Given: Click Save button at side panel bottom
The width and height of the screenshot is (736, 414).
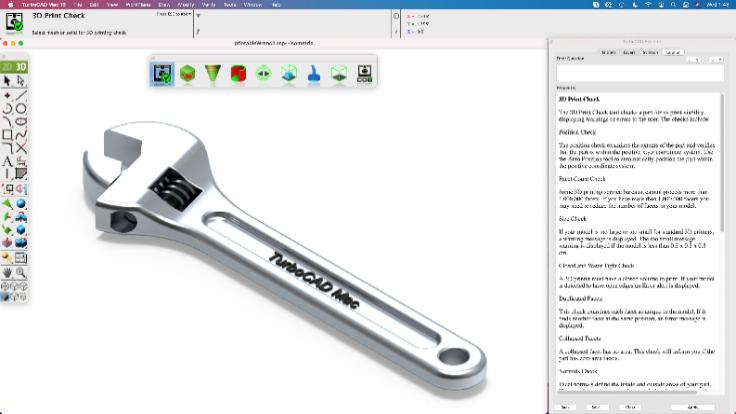Looking at the screenshot, I should (x=596, y=407).
